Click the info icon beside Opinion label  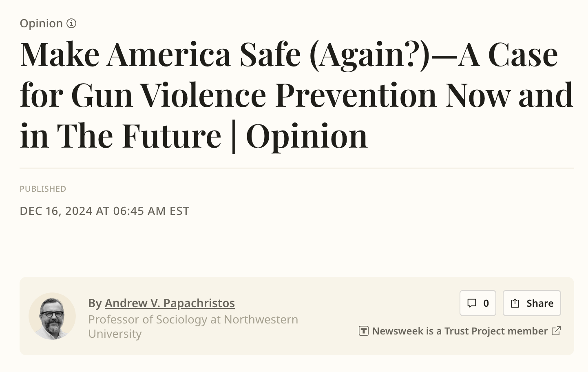[x=71, y=23]
